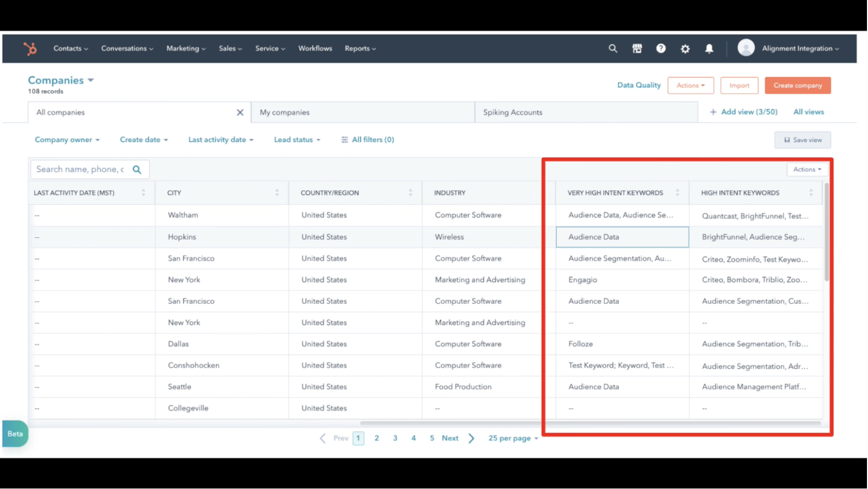The image size is (868, 489).
Task: Click the Import button
Action: (740, 86)
